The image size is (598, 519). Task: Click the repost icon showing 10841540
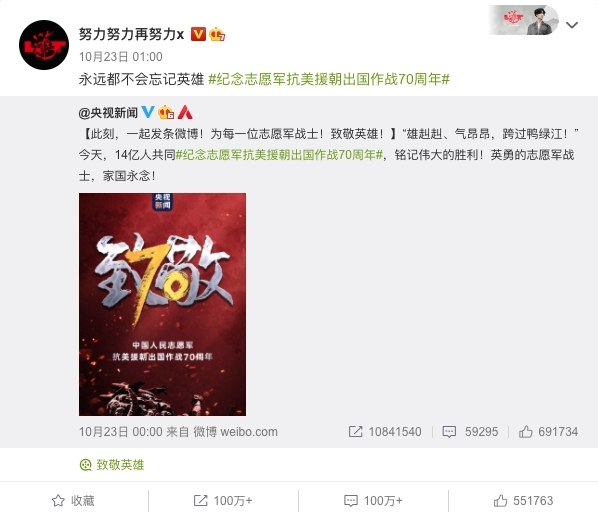click(355, 432)
